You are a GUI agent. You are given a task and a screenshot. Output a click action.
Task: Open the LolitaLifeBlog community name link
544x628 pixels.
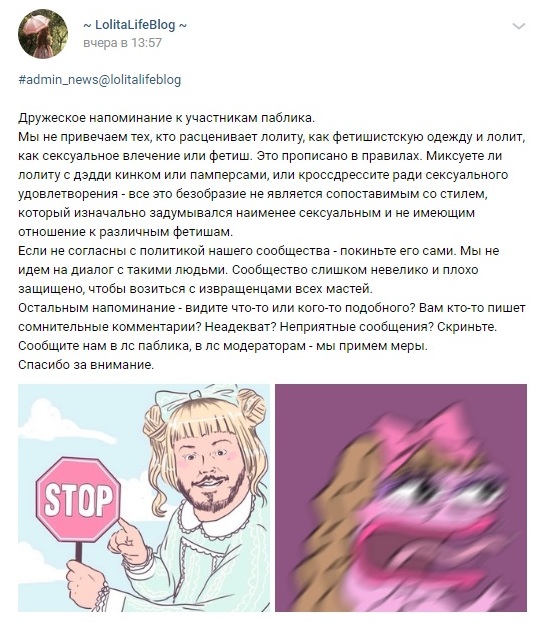[135, 25]
